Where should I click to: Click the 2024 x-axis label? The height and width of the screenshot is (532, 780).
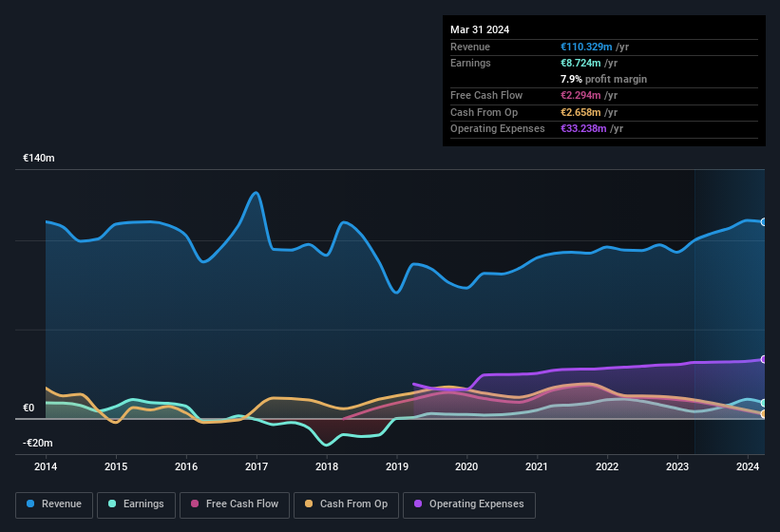pos(748,466)
